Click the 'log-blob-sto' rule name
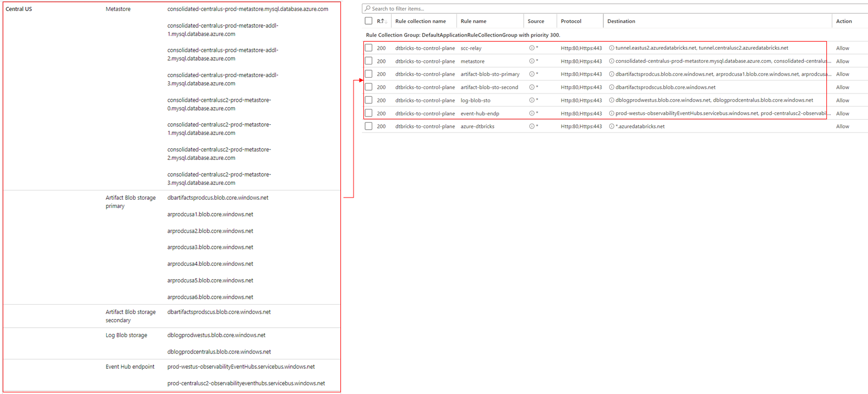This screenshot has height=394, width=868. [x=476, y=100]
